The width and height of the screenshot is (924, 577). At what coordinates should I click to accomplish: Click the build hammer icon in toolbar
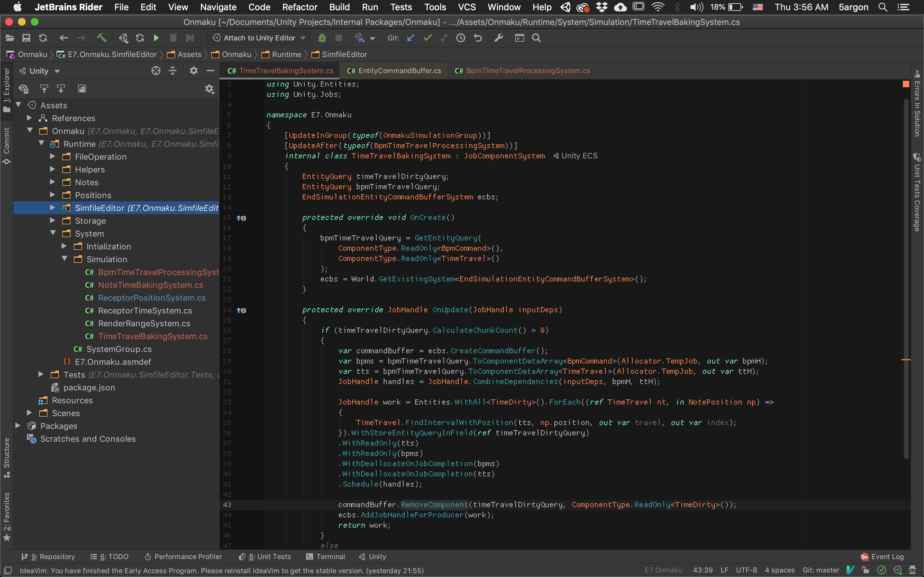[102, 38]
